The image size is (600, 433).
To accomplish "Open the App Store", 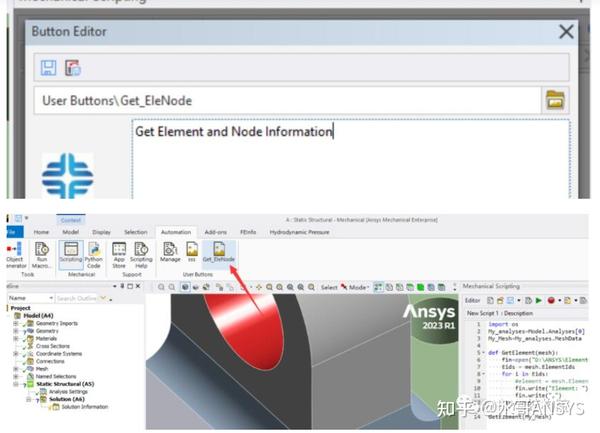I will click(x=119, y=255).
